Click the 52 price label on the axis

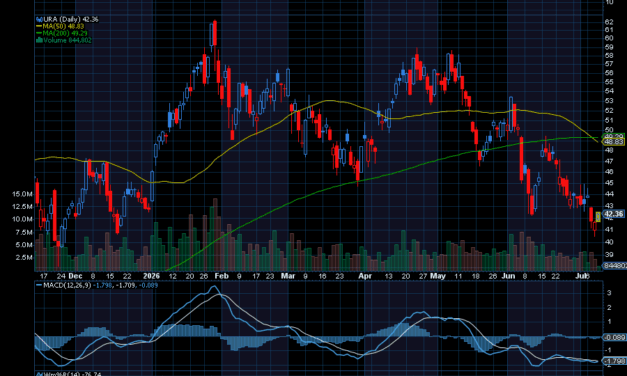click(609, 110)
